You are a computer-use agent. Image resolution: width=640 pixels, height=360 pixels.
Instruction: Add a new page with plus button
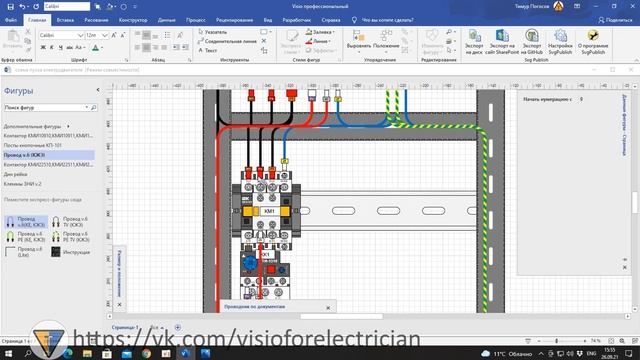[x=178, y=327]
